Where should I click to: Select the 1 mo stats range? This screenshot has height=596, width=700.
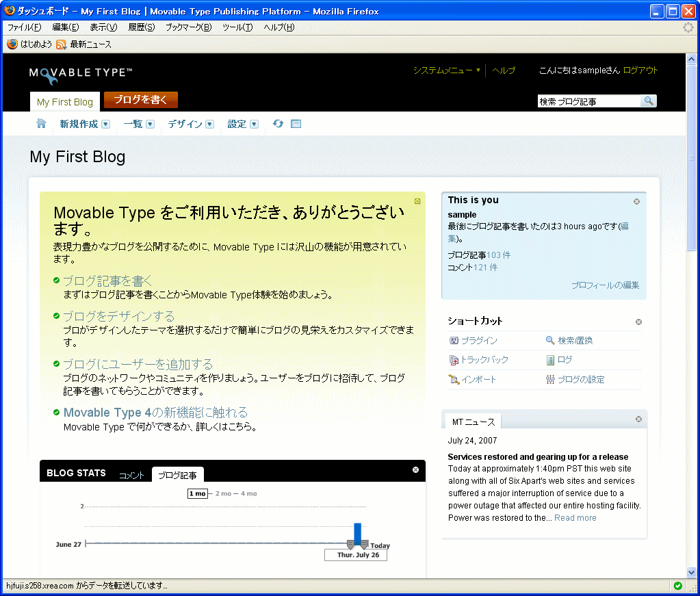197,493
